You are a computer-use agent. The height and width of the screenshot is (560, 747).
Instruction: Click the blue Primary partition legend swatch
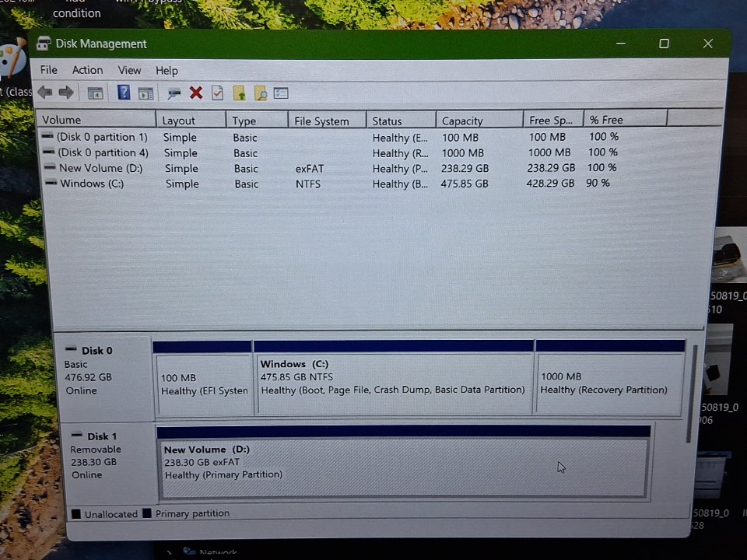tap(147, 513)
